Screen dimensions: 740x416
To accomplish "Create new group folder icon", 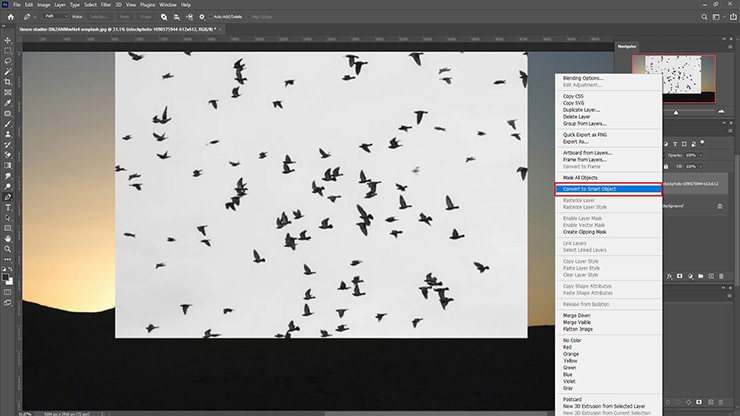I will pyautogui.click(x=700, y=276).
